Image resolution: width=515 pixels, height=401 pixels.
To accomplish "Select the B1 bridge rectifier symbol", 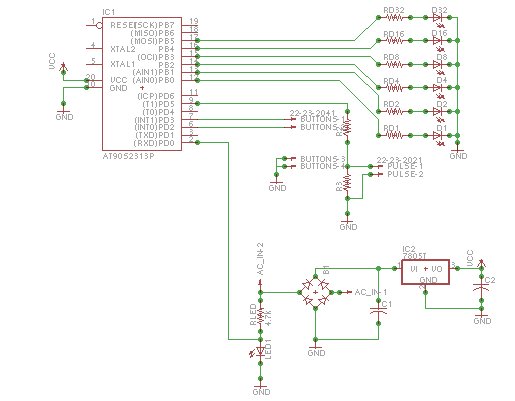I will 315,292.
